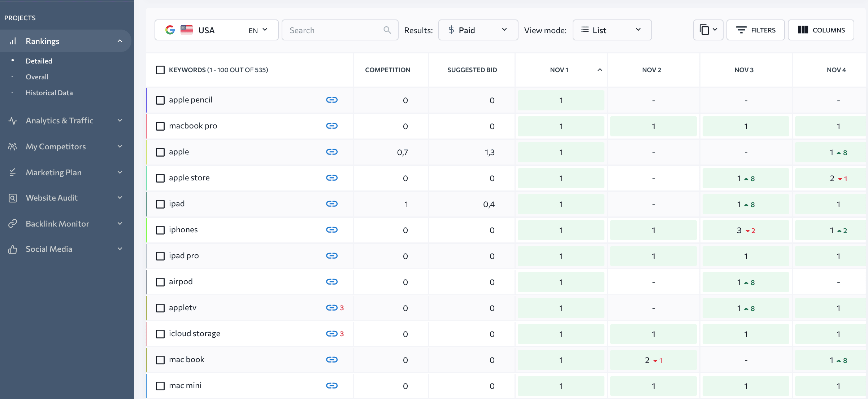The image size is (868, 399).
Task: Click the PROJECTS heading link
Action: (x=20, y=18)
